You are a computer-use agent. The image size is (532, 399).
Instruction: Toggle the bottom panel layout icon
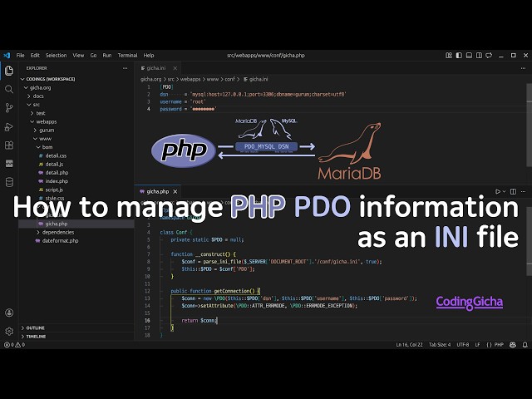pos(469,56)
